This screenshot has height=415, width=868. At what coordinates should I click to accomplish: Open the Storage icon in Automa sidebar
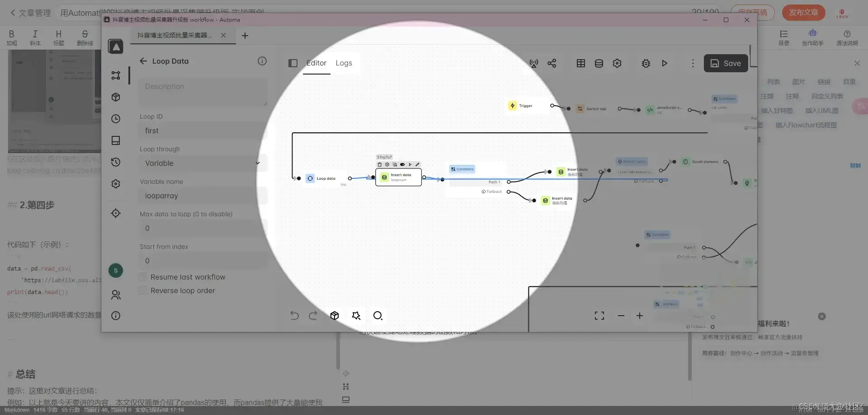pos(116,140)
